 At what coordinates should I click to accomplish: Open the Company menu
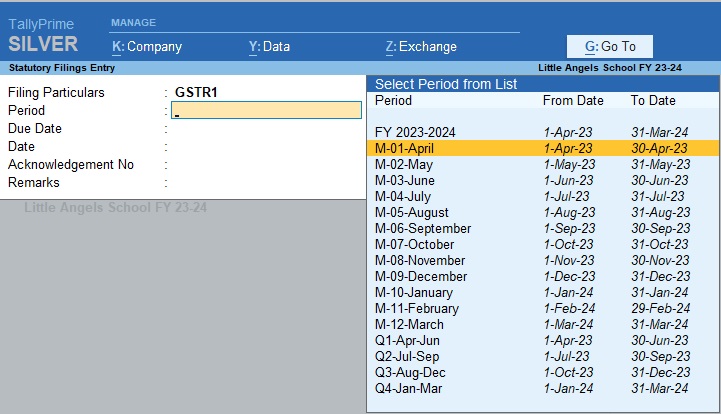[148, 46]
